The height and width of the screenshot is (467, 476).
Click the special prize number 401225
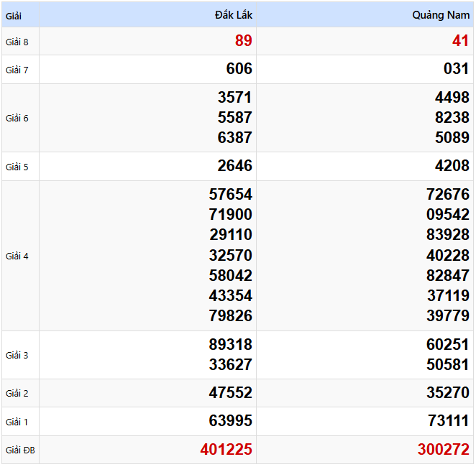click(226, 450)
